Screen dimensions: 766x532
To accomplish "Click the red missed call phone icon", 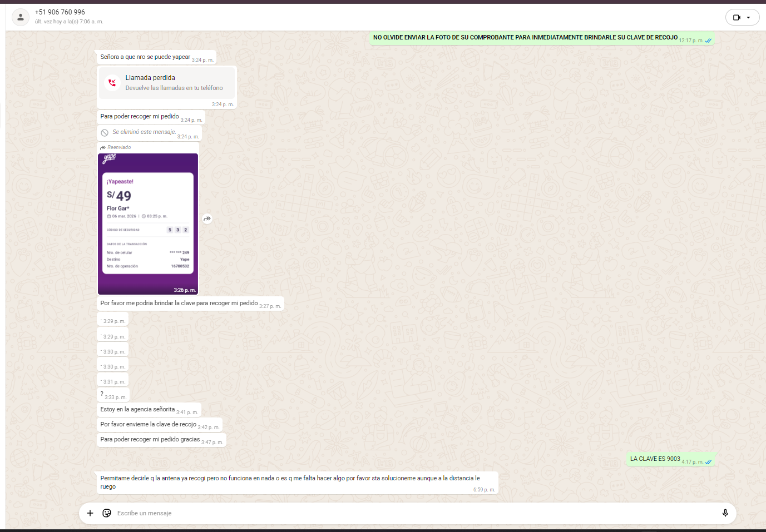I will 112,83.
